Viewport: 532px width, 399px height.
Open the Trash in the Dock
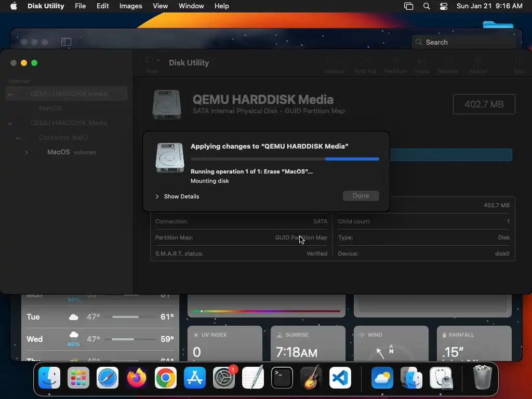pos(482,378)
